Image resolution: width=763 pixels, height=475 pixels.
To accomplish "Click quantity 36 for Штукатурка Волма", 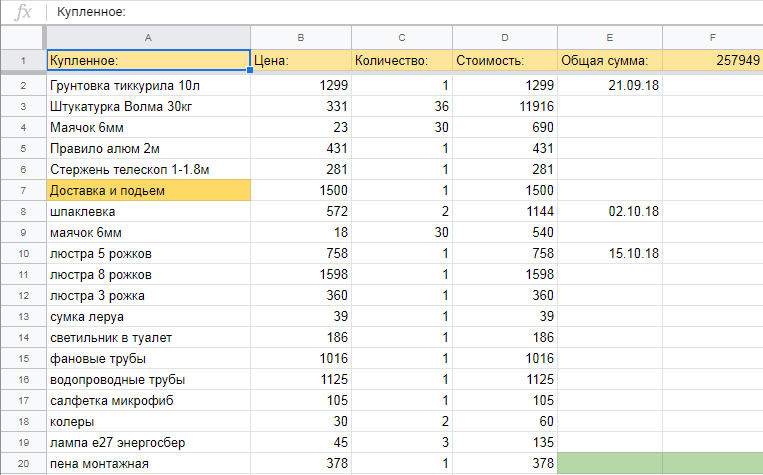I will (x=402, y=107).
